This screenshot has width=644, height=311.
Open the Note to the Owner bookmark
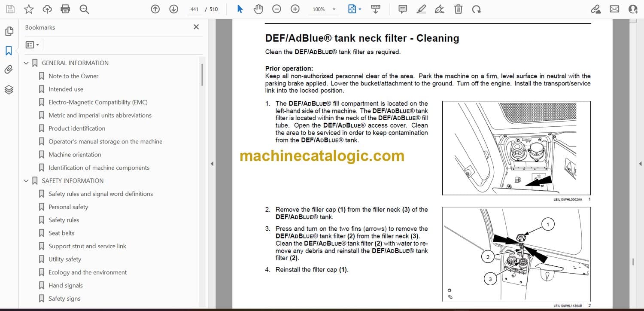coord(73,76)
